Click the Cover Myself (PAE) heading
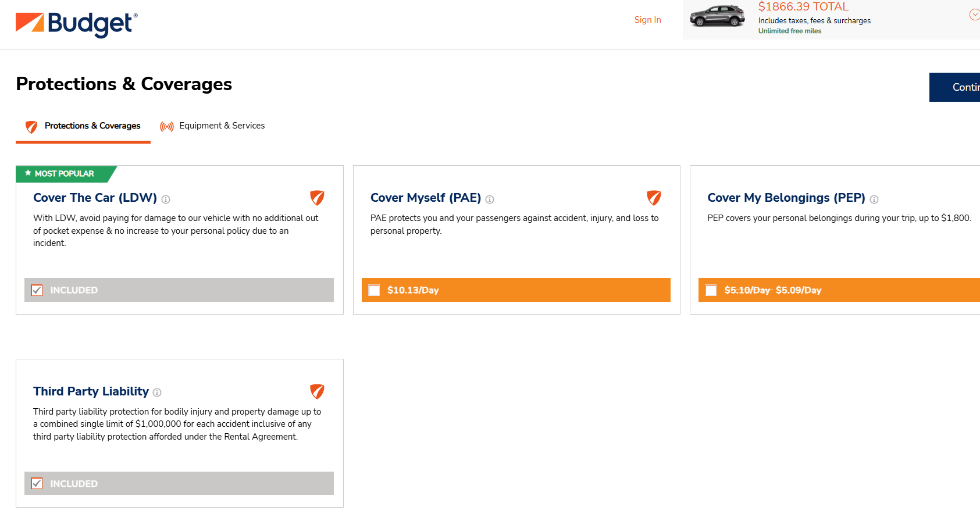Screen dimensions: 980x510 [425, 198]
